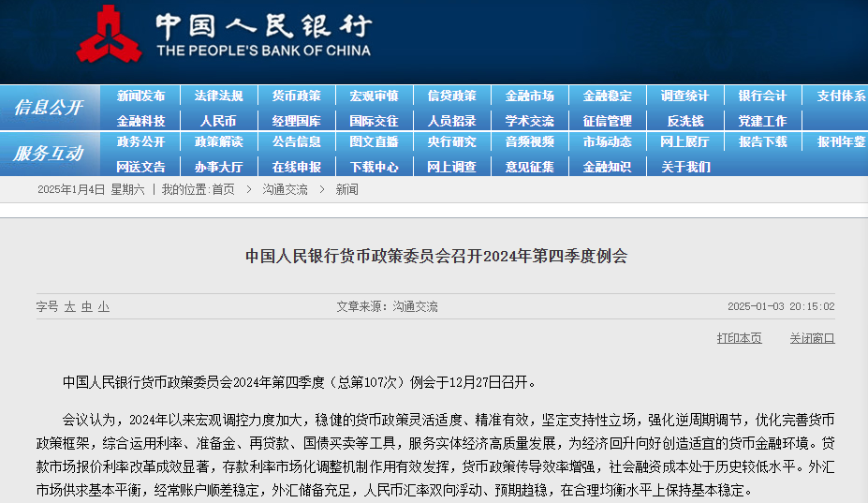
Task: Go to the 反洗钱 page
Action: (x=685, y=121)
